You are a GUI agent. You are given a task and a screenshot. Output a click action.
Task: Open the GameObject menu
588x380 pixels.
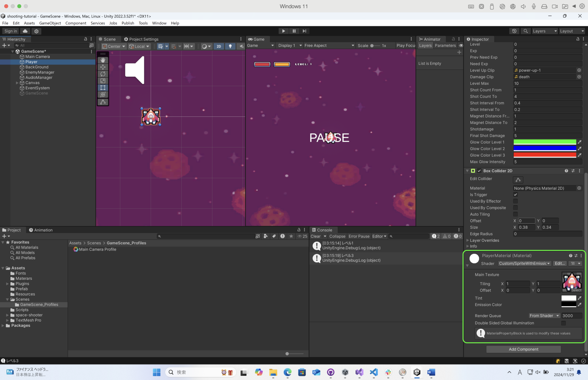50,23
